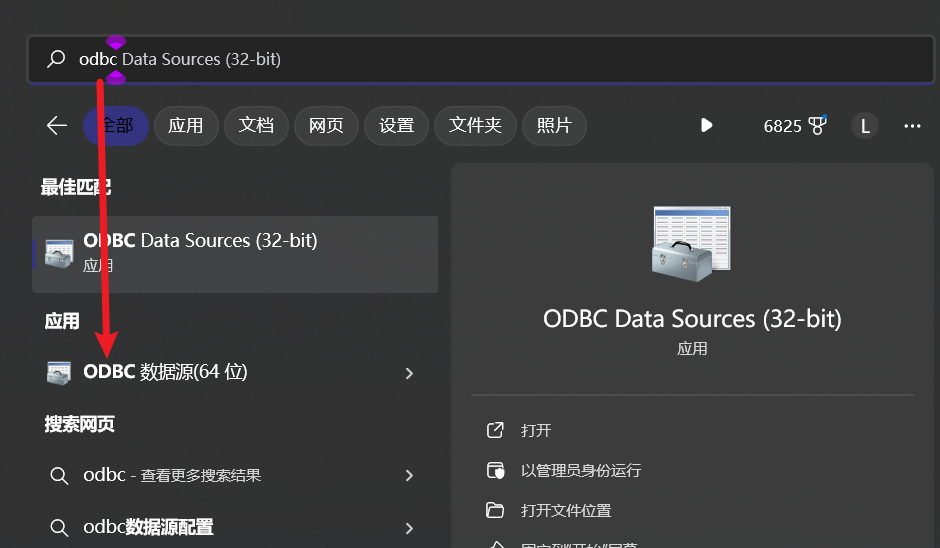Open rewards points 6825 trophy
The height and width of the screenshot is (548, 940).
pyautogui.click(x=795, y=126)
